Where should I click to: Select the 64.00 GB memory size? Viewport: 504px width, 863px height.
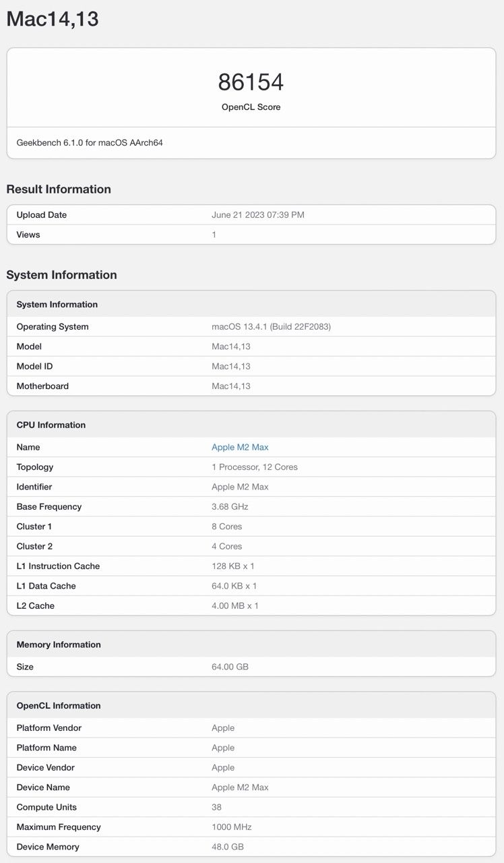230,667
